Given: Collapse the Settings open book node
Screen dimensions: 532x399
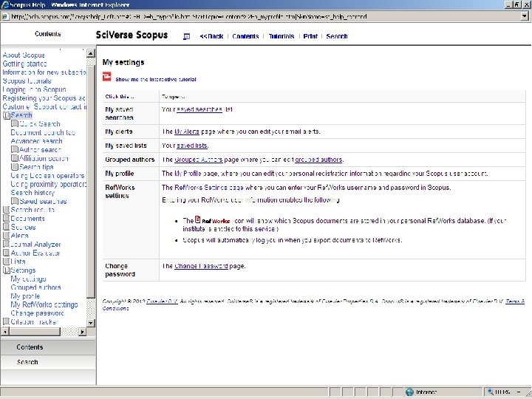Looking at the screenshot, I should coord(7,270).
